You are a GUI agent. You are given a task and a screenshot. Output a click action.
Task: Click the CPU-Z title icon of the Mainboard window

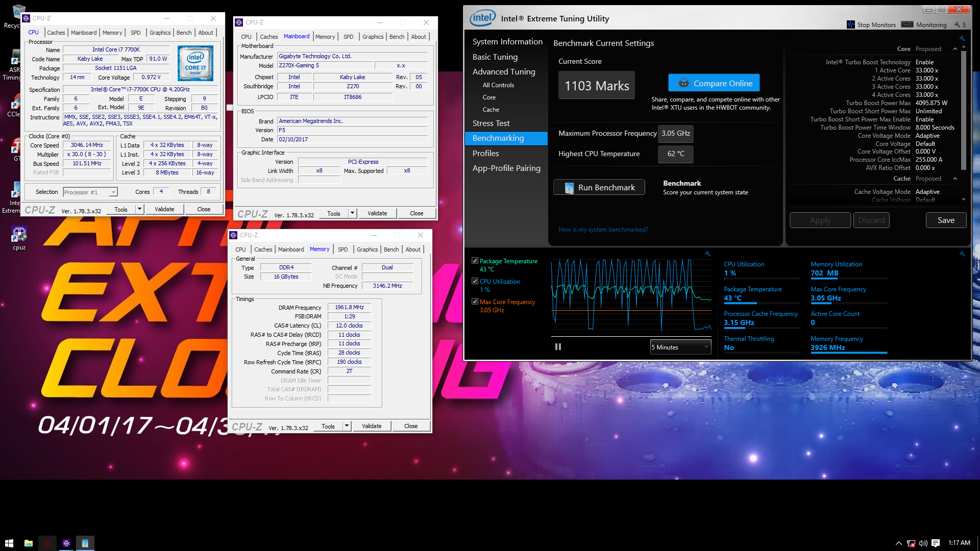pos(239,22)
